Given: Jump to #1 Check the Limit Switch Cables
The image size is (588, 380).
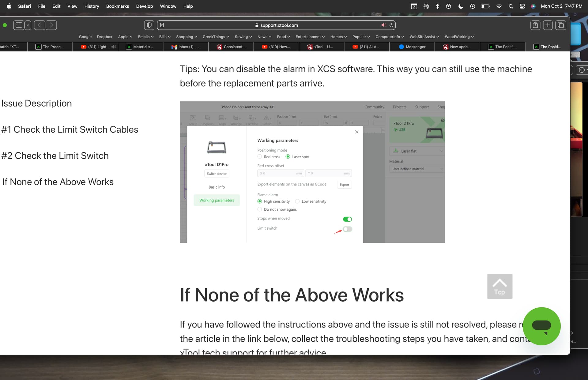Looking at the screenshot, I should (70, 130).
